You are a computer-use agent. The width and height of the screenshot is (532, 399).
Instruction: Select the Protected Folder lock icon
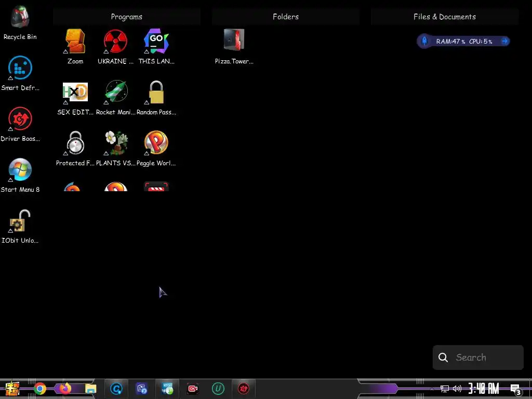(75, 143)
